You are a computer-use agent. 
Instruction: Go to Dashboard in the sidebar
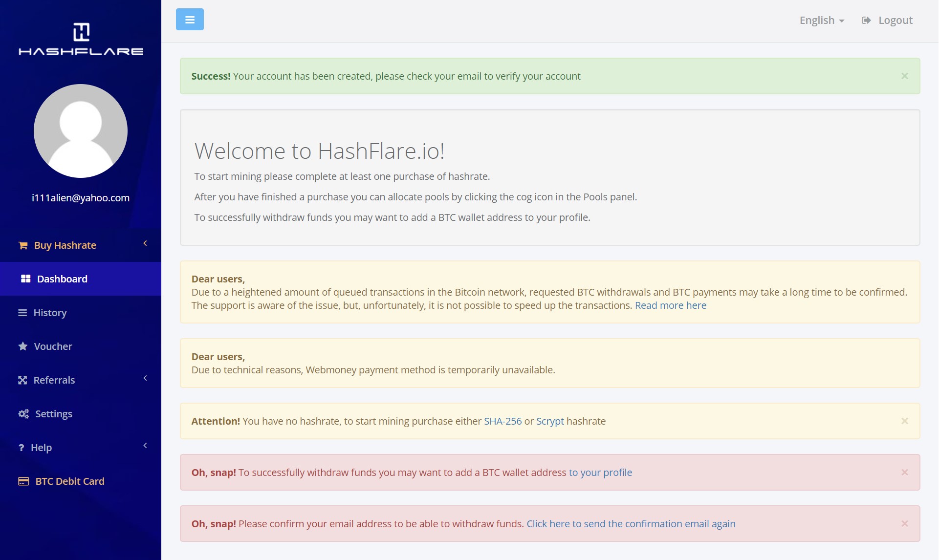click(81, 279)
